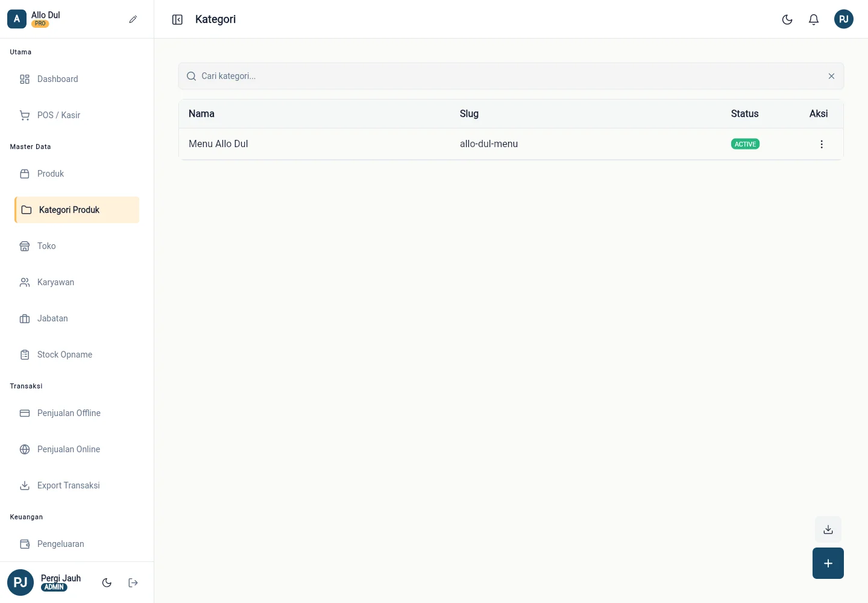Click the Slug column header
The width and height of the screenshot is (868, 603).
pyautogui.click(x=469, y=113)
